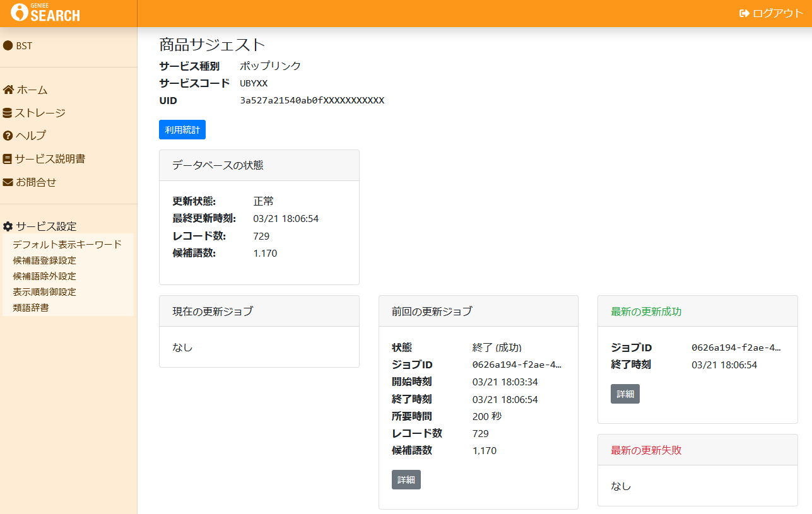Click the status value 終了 (成功)
This screenshot has width=812, height=514.
tap(497, 348)
